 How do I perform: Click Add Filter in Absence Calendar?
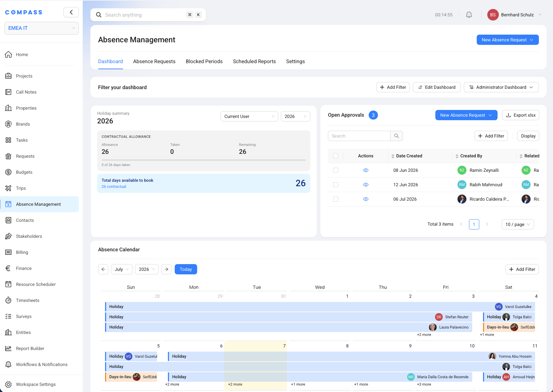pyautogui.click(x=522, y=269)
